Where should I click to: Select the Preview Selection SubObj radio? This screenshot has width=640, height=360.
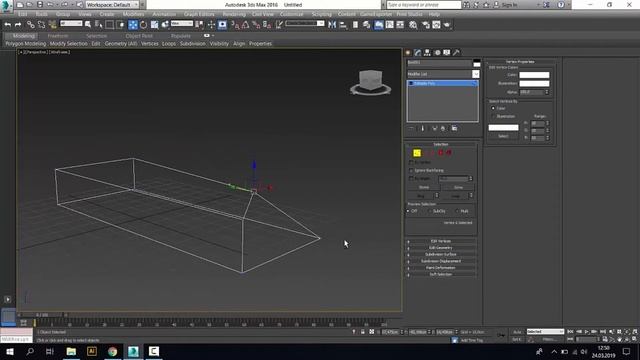point(430,211)
